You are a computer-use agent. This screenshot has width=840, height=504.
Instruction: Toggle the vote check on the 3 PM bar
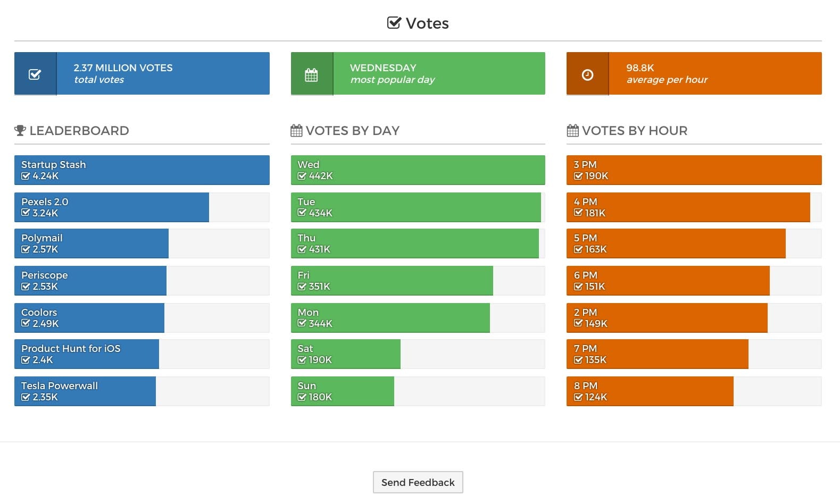[x=577, y=176]
